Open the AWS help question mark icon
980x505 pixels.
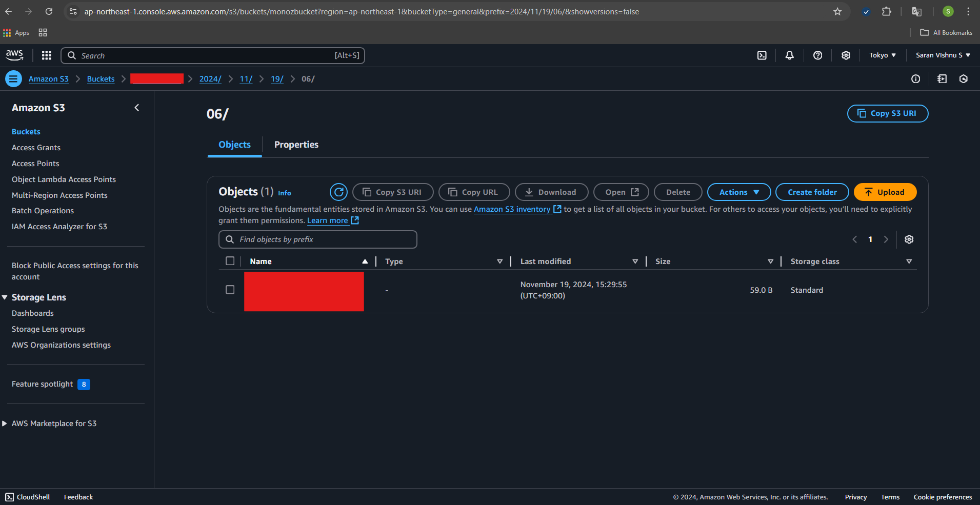pyautogui.click(x=818, y=55)
